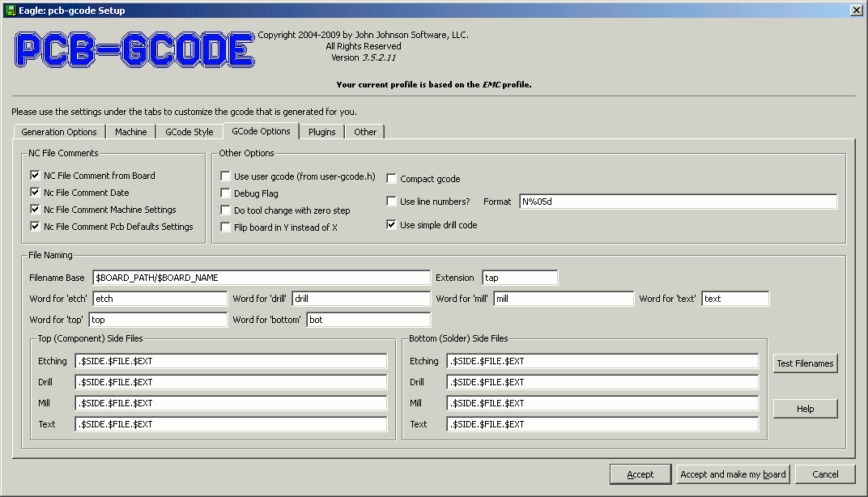Click the PCB-GCODE logo

(134, 50)
